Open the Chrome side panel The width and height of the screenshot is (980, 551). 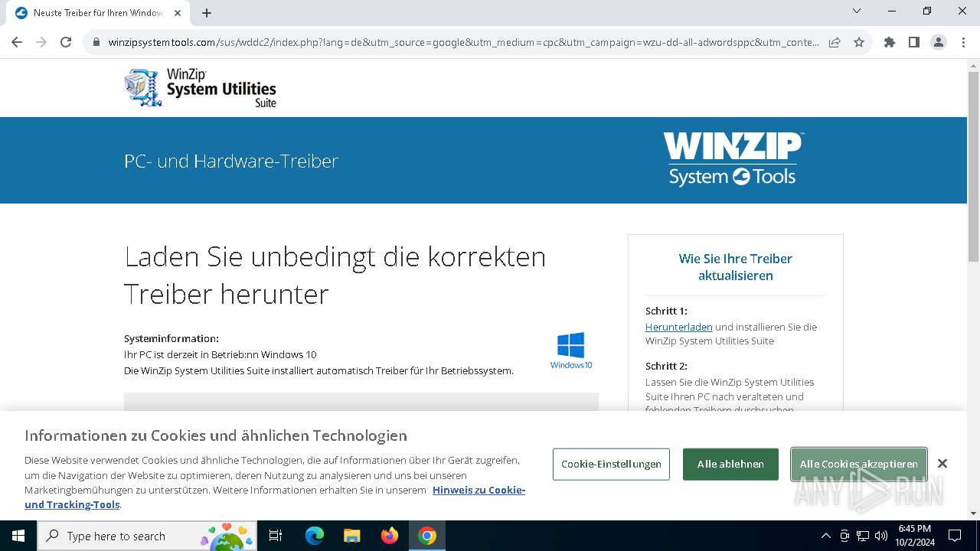click(914, 42)
